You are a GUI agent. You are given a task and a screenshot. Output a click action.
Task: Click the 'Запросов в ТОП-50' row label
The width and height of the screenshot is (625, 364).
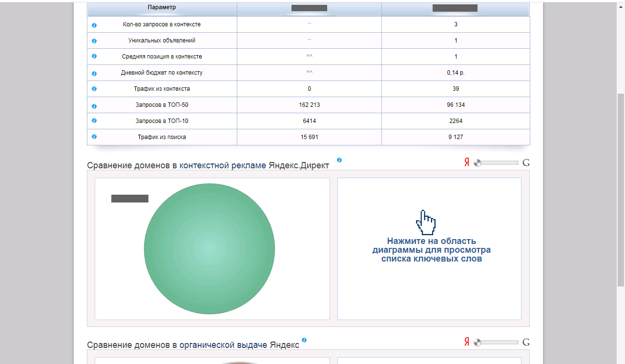162,105
